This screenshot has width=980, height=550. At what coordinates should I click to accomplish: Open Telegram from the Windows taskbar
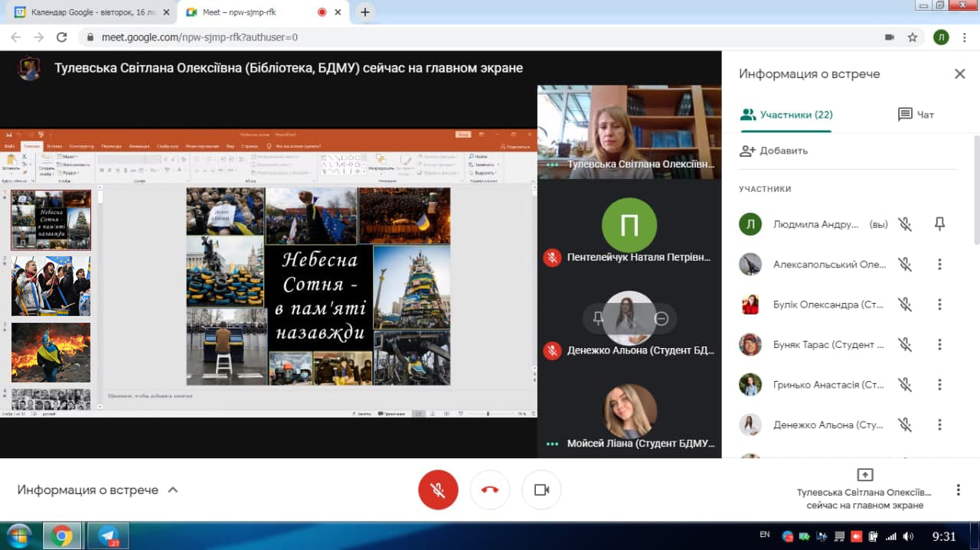108,535
